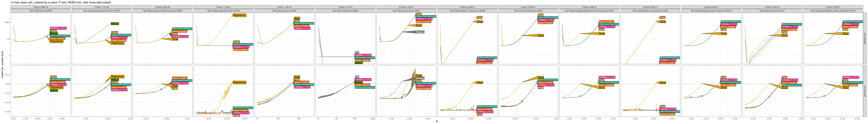Click the 'Test: DT[by] fixed in #4558' facet header
The image size is (868, 124).
pyautogui.click(x=40, y=11)
